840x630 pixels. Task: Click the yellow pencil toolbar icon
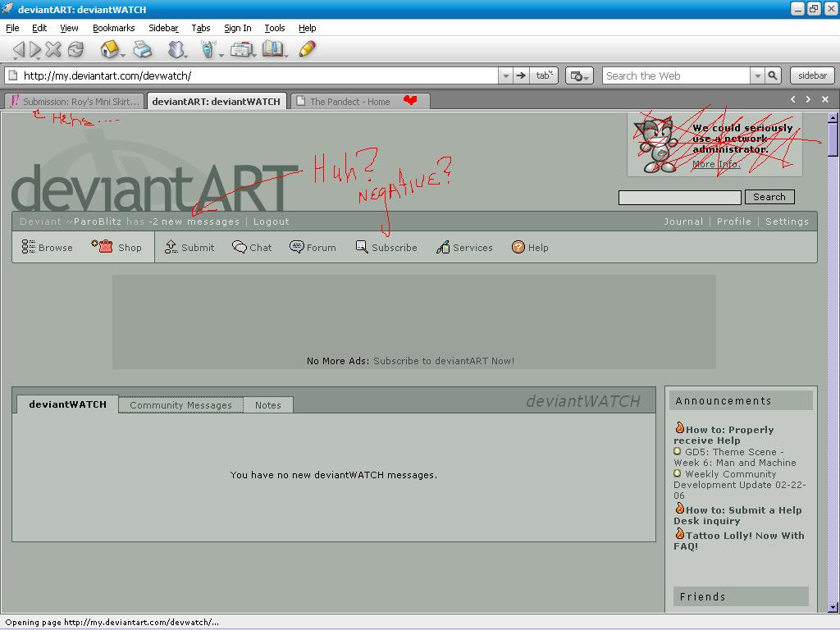coord(307,49)
